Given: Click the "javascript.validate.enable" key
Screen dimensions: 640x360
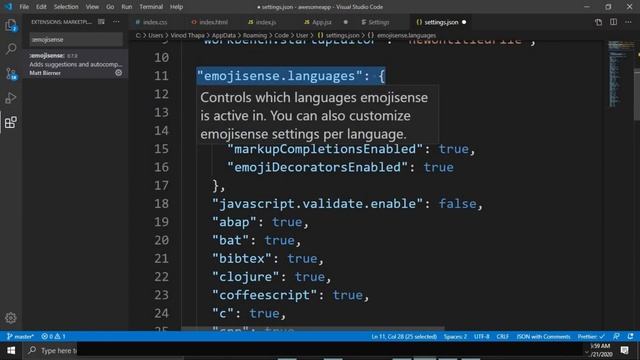Looking at the screenshot, I should click(317, 203).
